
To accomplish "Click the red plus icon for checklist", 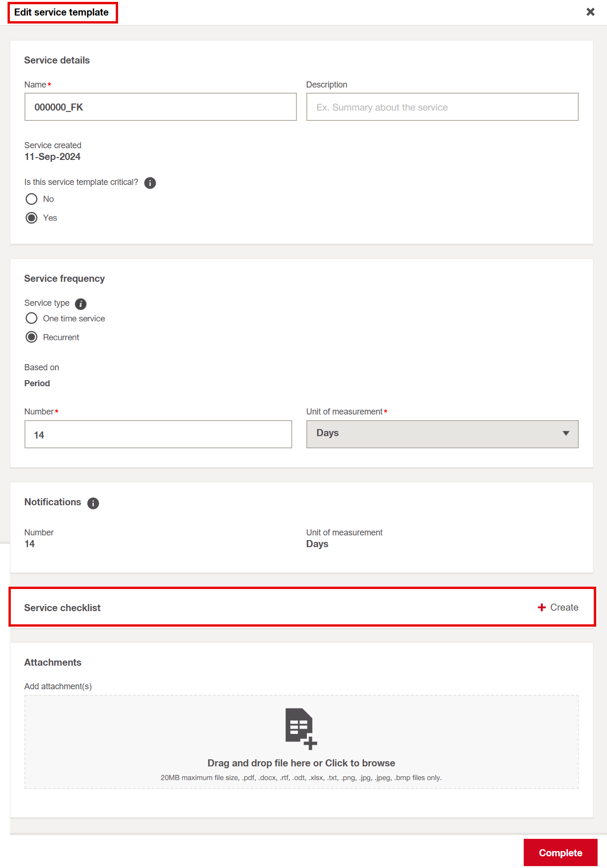I will (542, 607).
